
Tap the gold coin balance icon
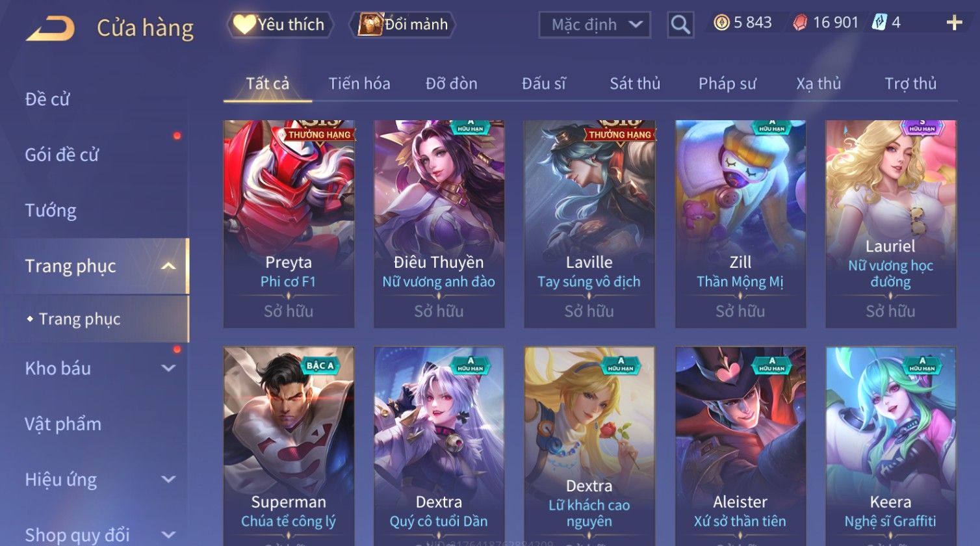coord(721,23)
